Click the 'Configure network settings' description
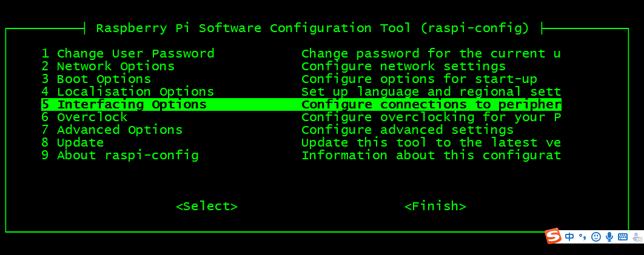This screenshot has height=255, width=644. (x=403, y=66)
